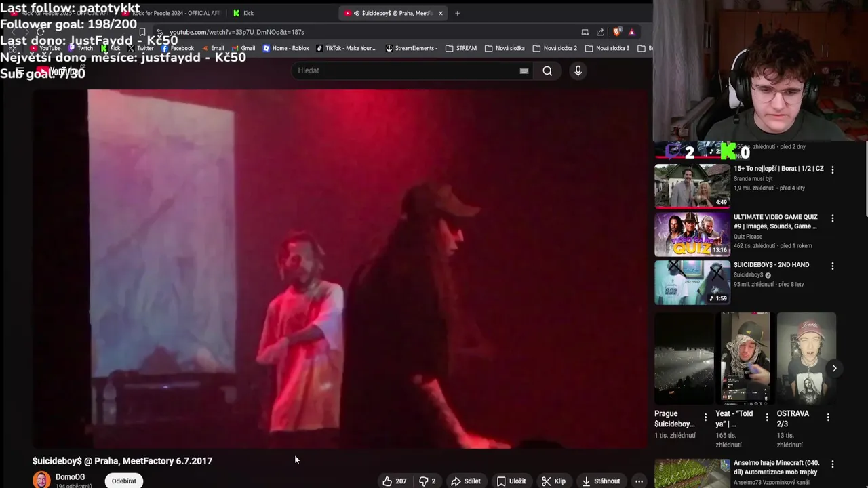
Task: Bookmark this page via bookmark icon
Action: [x=142, y=32]
